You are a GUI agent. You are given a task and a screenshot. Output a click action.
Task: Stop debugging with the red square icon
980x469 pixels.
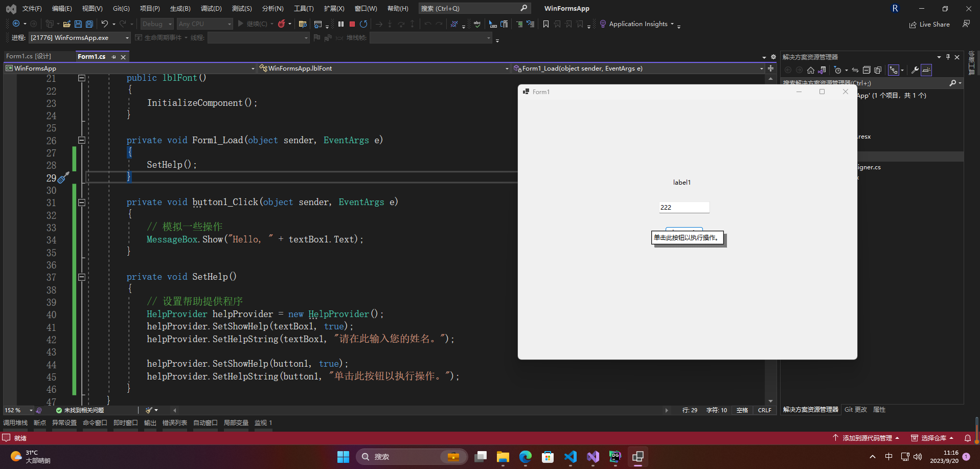352,24
